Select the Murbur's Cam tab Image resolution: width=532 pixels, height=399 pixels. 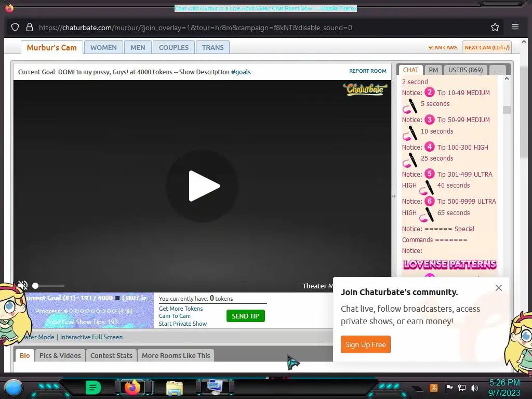pyautogui.click(x=52, y=47)
